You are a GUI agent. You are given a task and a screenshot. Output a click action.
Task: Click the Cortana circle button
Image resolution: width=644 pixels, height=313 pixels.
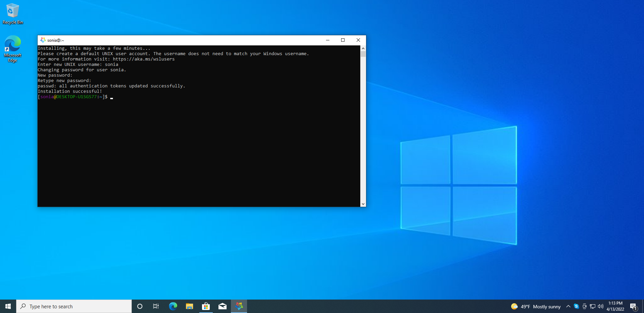140,306
